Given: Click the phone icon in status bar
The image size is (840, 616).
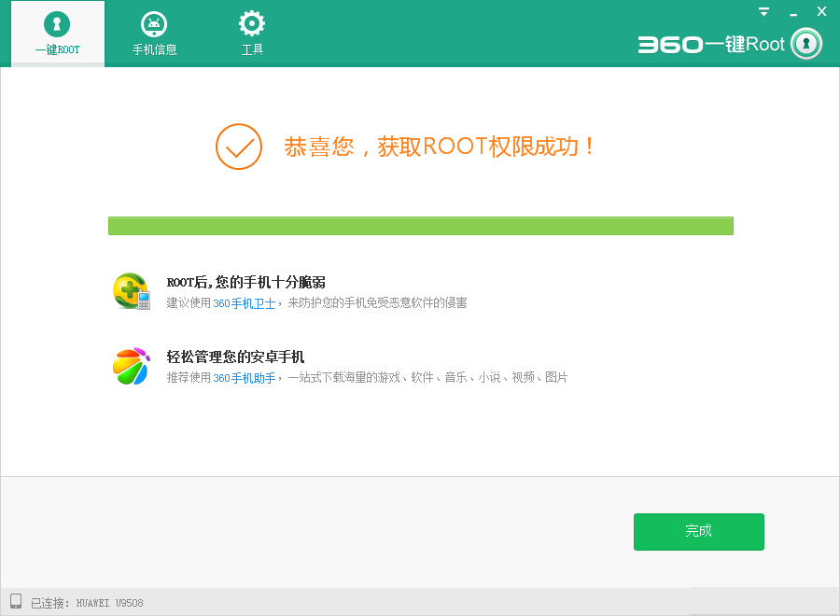Looking at the screenshot, I should click(16, 602).
